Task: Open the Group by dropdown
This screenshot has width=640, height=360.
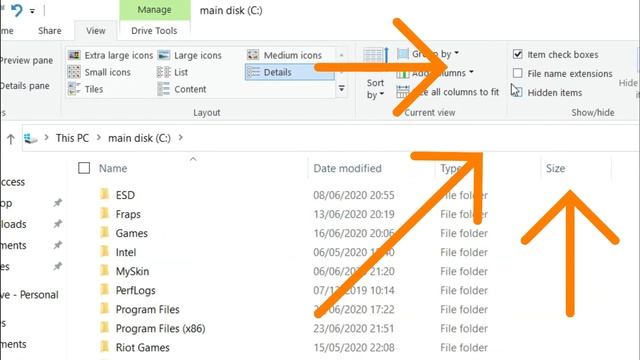Action: tap(429, 53)
